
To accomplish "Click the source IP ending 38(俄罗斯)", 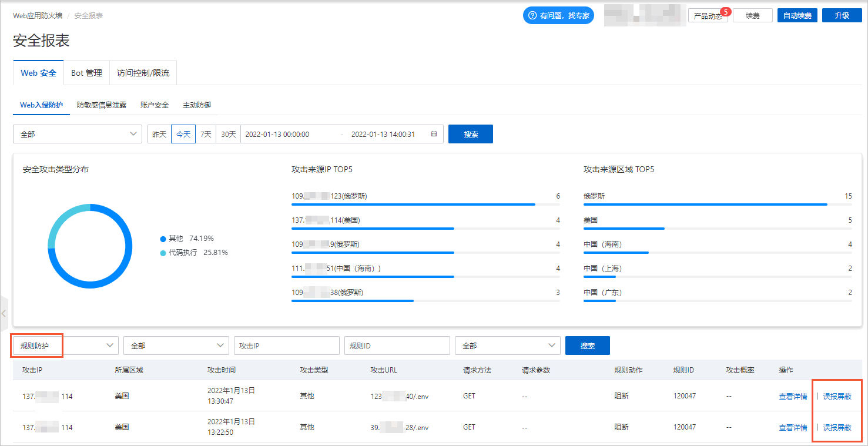I will click(x=327, y=293).
